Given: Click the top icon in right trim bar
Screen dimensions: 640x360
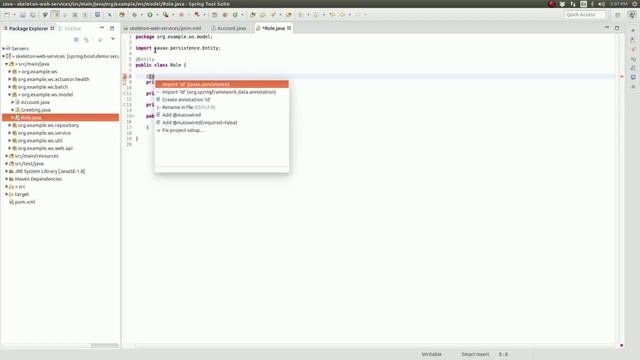Looking at the screenshot, I should click(633, 31).
